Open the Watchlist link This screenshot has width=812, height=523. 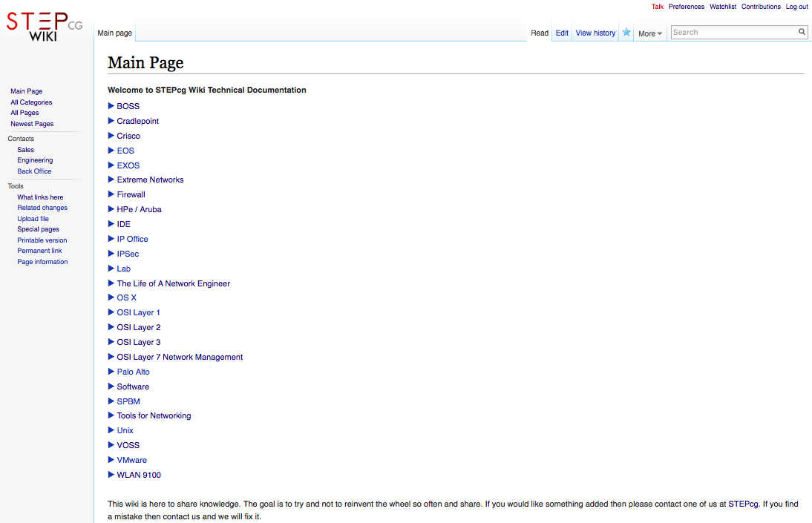(723, 7)
